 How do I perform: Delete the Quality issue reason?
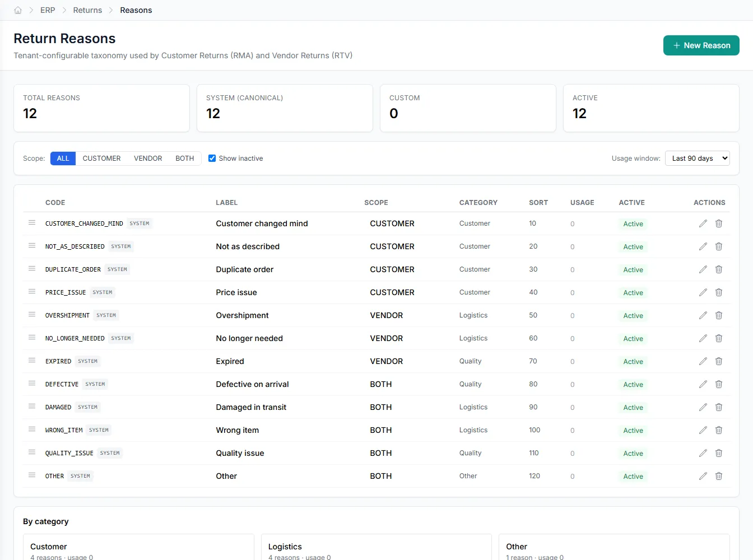pos(719,453)
